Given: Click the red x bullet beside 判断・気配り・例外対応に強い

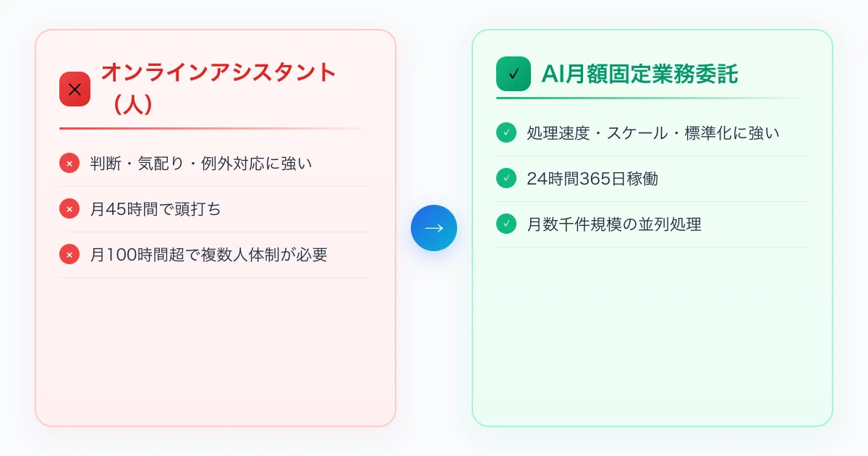Looking at the screenshot, I should point(69,164).
